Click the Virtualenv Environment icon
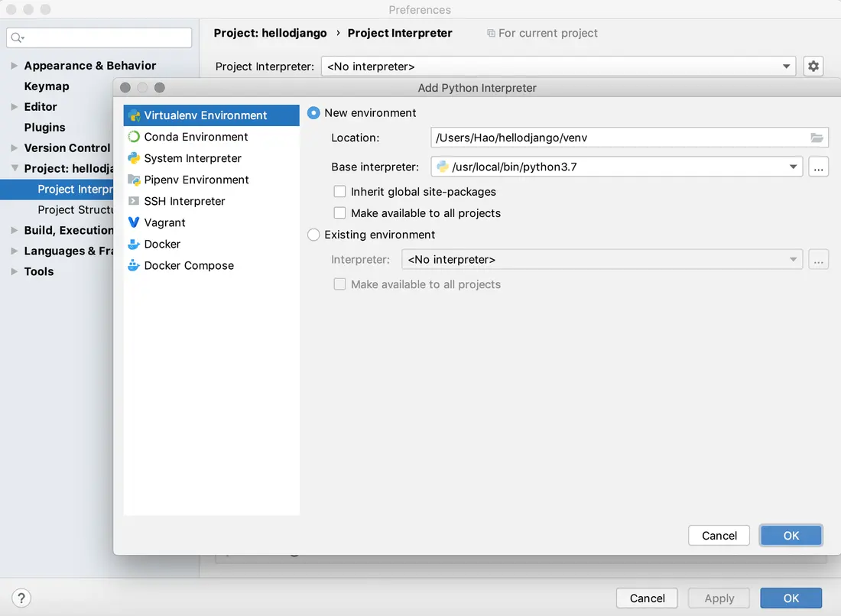Screen dimensions: 841x616 point(134,115)
